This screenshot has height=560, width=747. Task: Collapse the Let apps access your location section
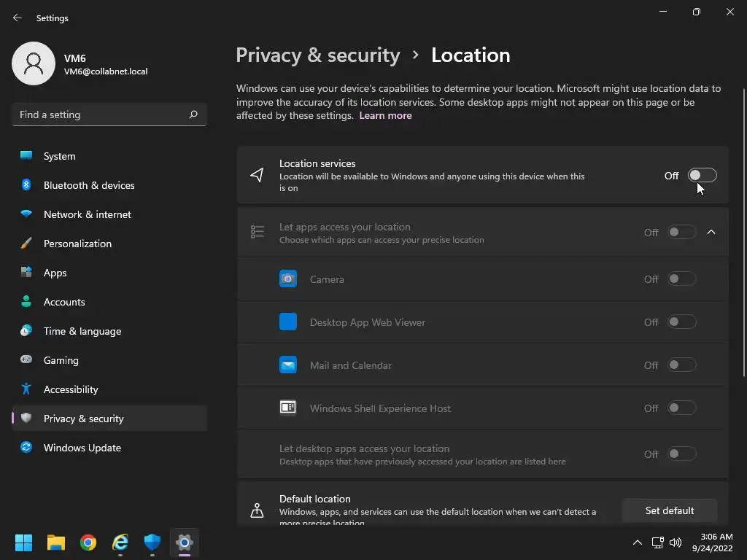click(x=711, y=233)
